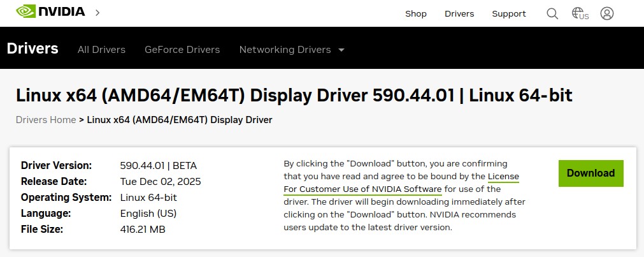Select Drivers in the top navigation
This screenshot has width=644, height=257.
(459, 13)
